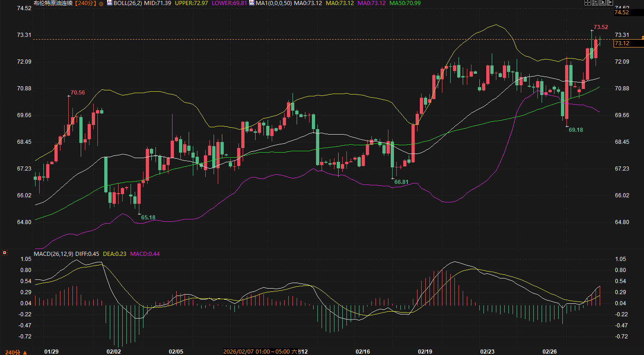The height and width of the screenshot is (355, 644).
Task: Click the BOLL indicator chart icon
Action: point(109,3)
